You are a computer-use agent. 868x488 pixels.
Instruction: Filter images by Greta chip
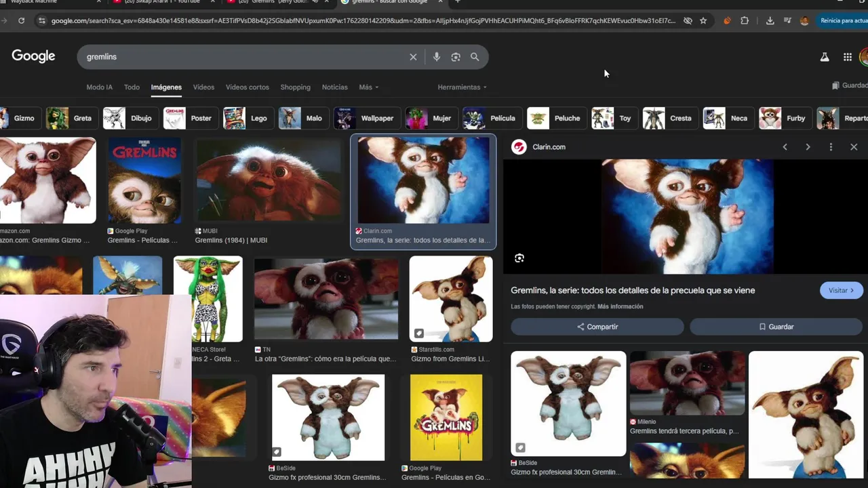coord(71,118)
